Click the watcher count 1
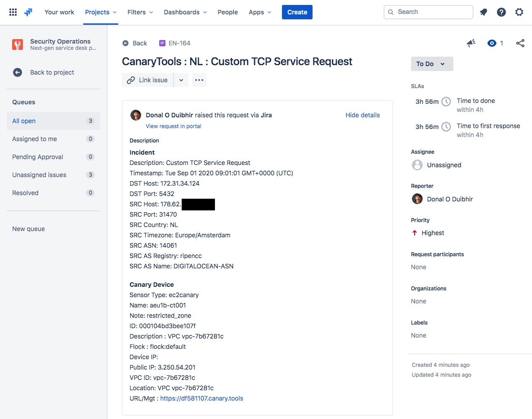Viewport: 532px width, 419px height. coord(501,43)
